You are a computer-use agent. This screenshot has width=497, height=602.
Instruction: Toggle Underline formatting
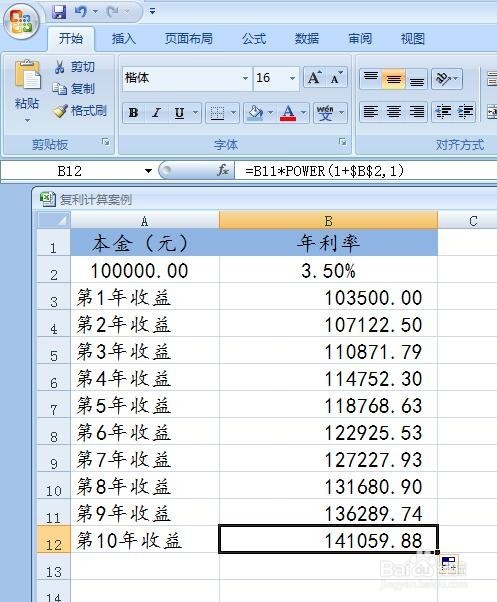(x=179, y=113)
